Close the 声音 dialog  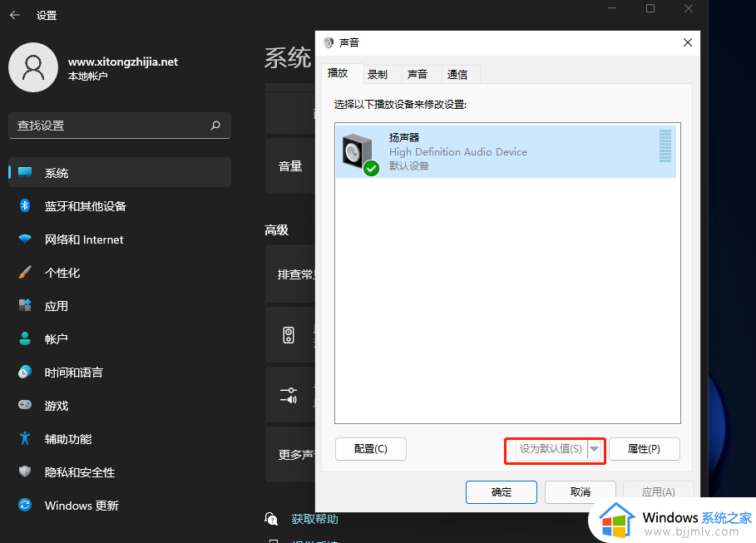click(x=688, y=42)
